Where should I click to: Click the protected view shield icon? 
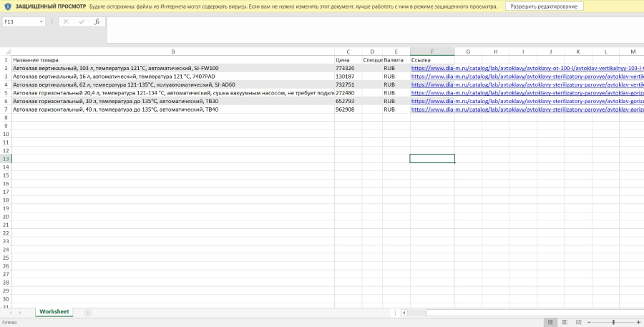[x=7, y=6]
